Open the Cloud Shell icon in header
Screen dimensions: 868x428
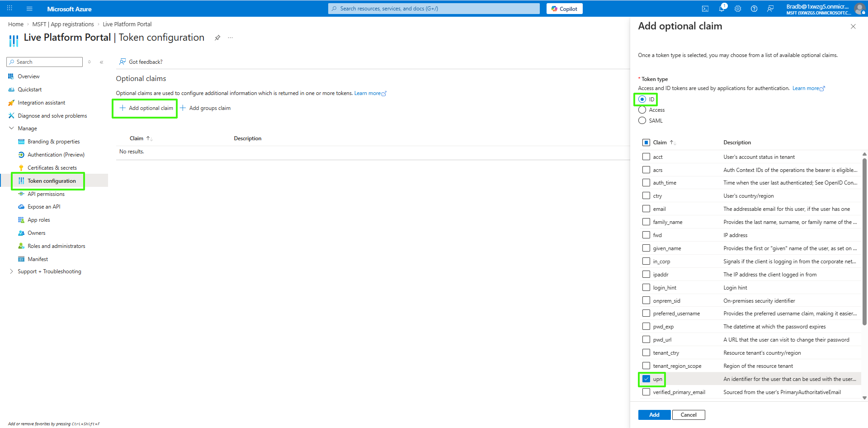coord(705,9)
